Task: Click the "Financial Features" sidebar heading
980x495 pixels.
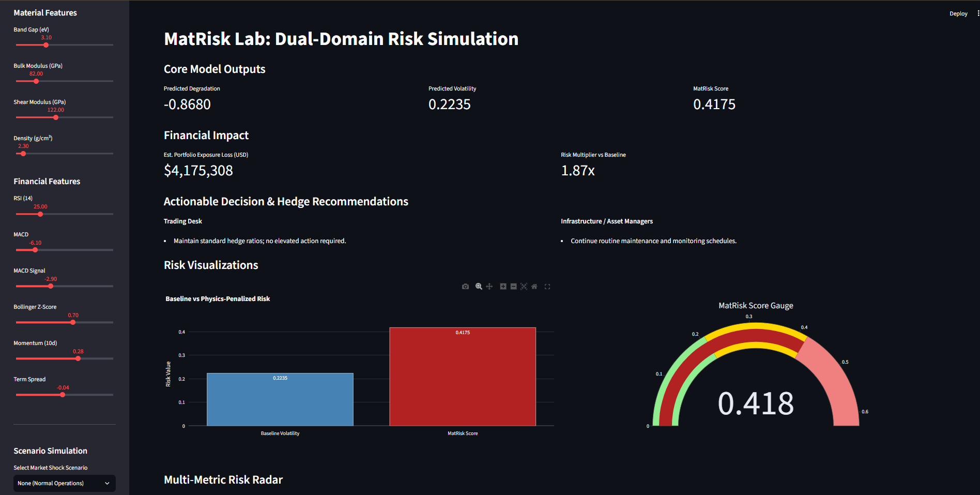Action: point(47,182)
